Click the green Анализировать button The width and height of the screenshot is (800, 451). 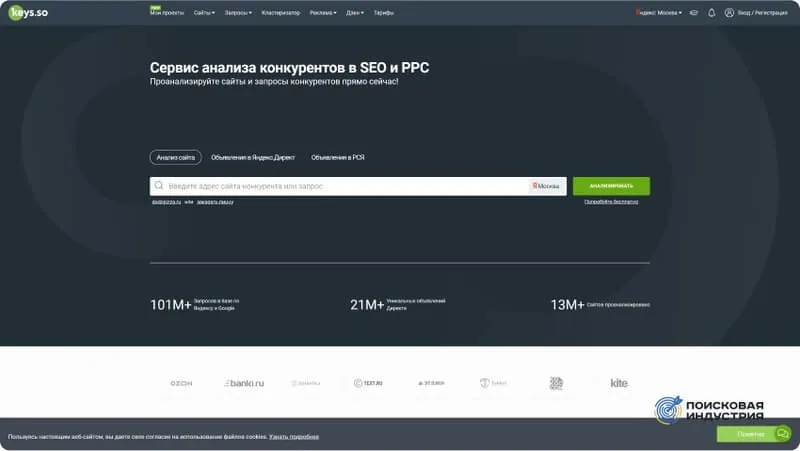[611, 186]
